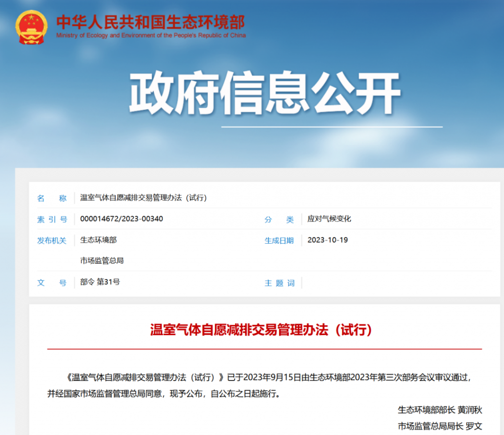504x435 pixels.
Task: Click the 分类 field label
Action: pos(279,219)
